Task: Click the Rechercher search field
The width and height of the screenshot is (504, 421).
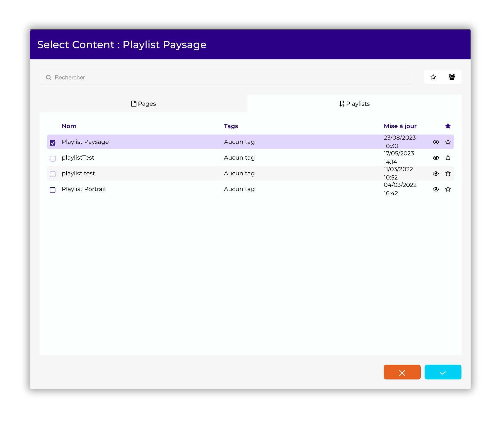Action: 226,77
